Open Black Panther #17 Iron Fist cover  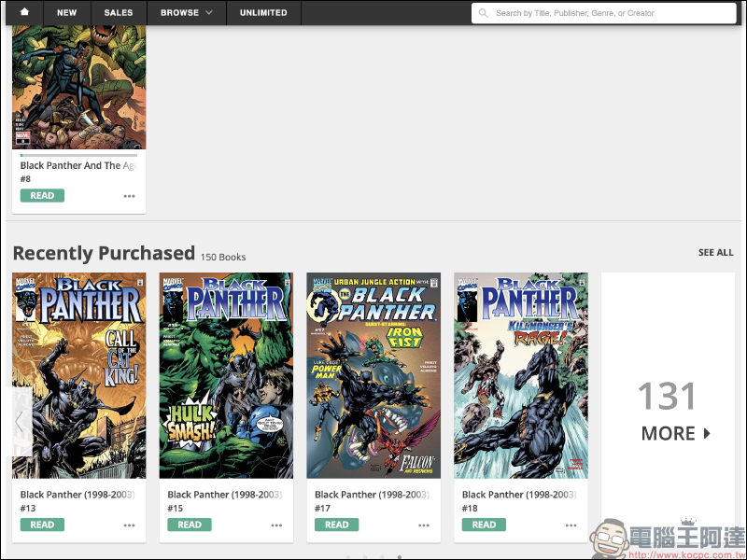click(373, 375)
